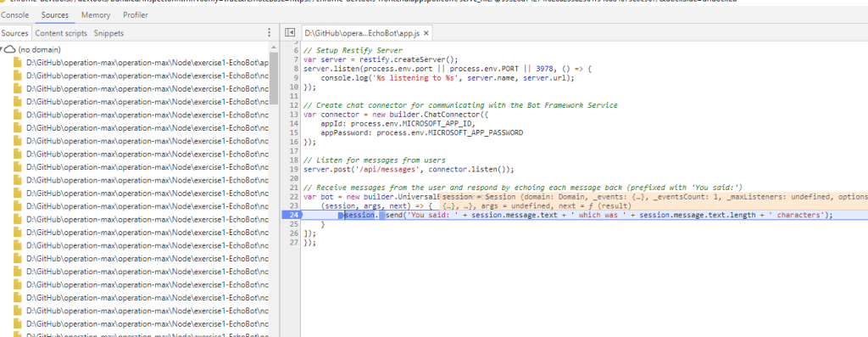Click the cloud icon beside (no domain)

(10, 49)
